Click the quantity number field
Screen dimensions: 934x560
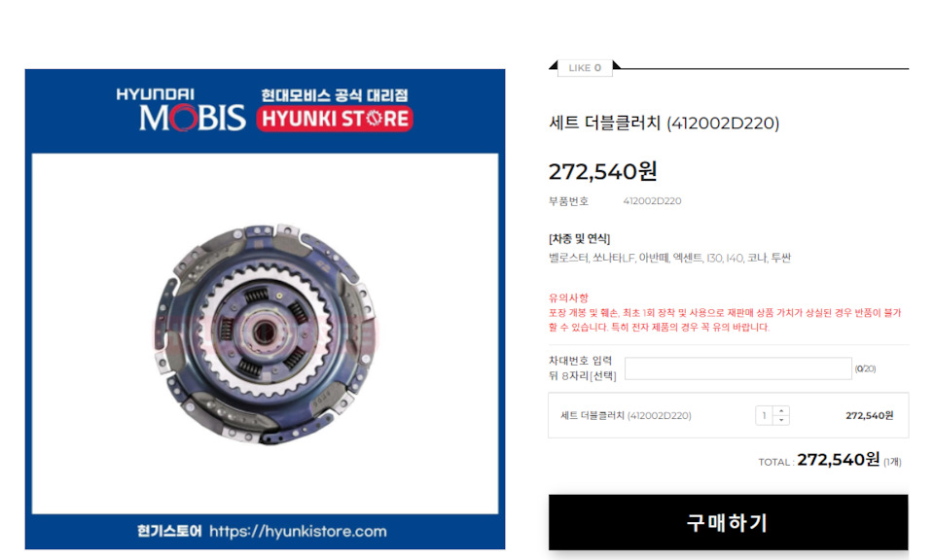click(x=765, y=415)
